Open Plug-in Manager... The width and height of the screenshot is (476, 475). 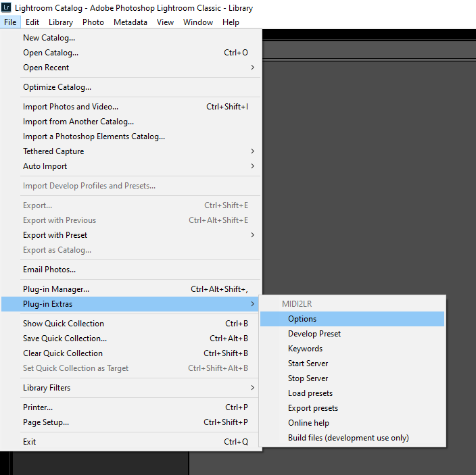click(131, 289)
